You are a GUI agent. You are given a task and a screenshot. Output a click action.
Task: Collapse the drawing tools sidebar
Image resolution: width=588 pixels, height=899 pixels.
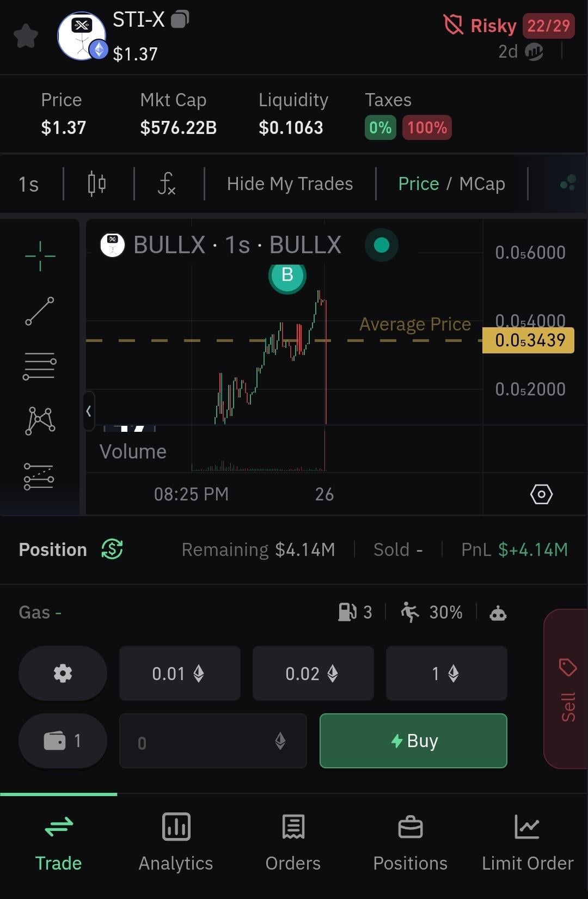point(88,411)
